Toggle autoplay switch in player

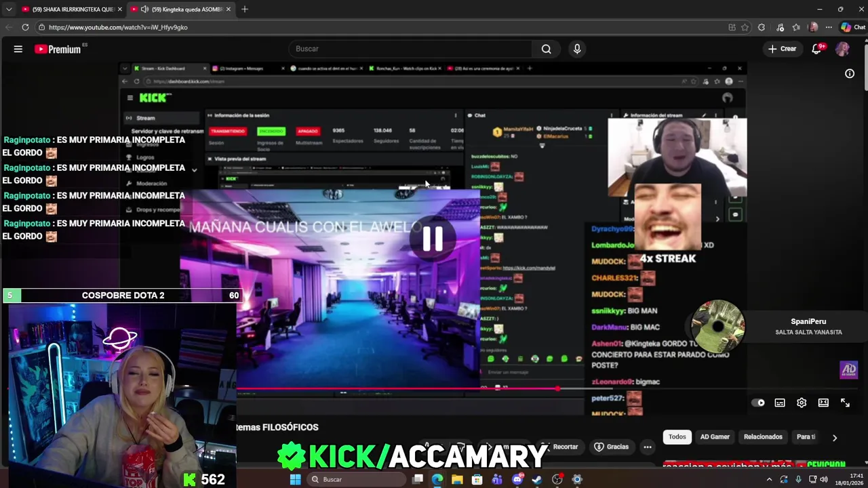tap(758, 403)
